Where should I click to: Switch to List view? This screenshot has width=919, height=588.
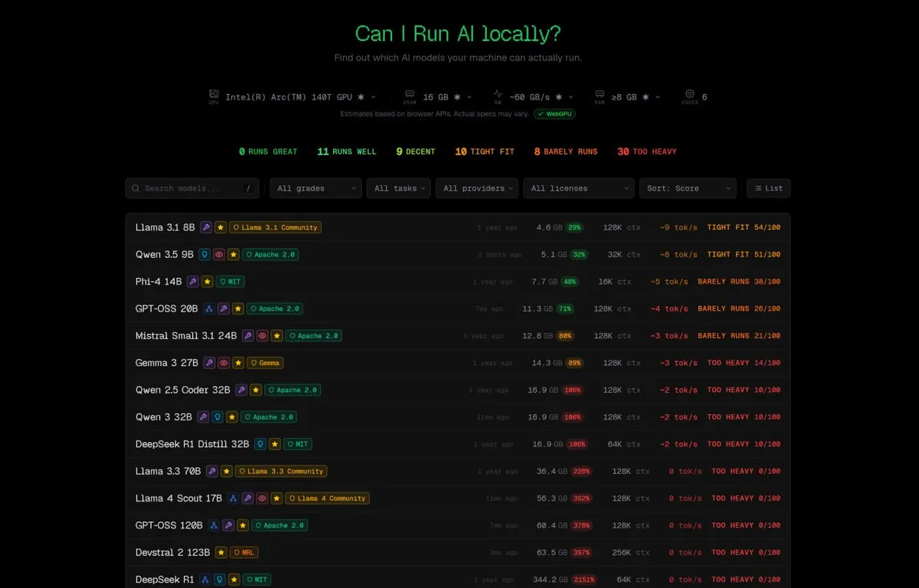pos(768,188)
